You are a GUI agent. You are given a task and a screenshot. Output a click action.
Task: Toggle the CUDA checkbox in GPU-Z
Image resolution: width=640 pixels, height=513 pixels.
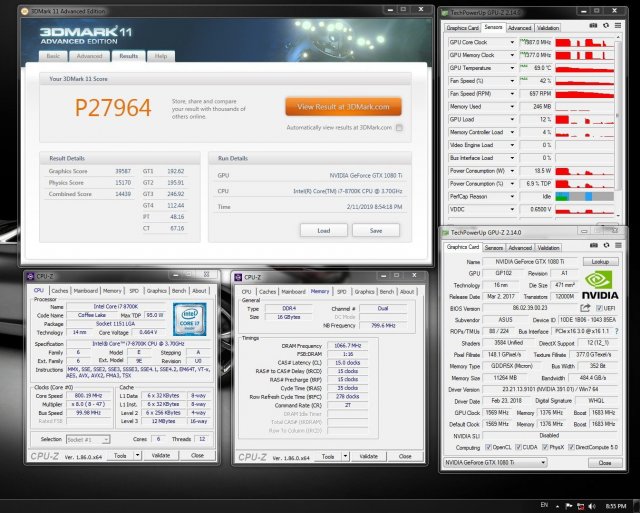point(518,447)
